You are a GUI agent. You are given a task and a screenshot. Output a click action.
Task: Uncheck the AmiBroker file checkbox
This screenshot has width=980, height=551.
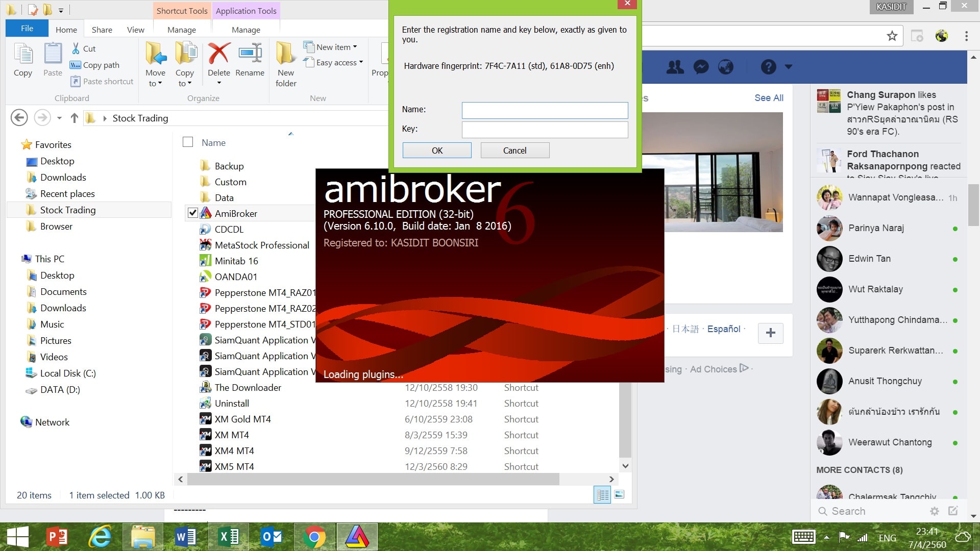coord(192,213)
